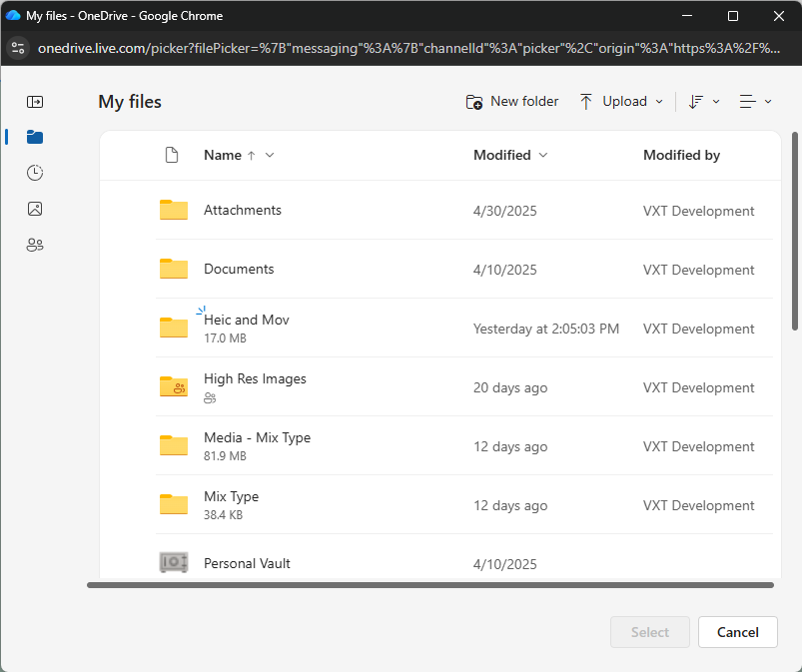The height and width of the screenshot is (672, 802).
Task: Open the Media - Mix Type folder
Action: coord(257,437)
